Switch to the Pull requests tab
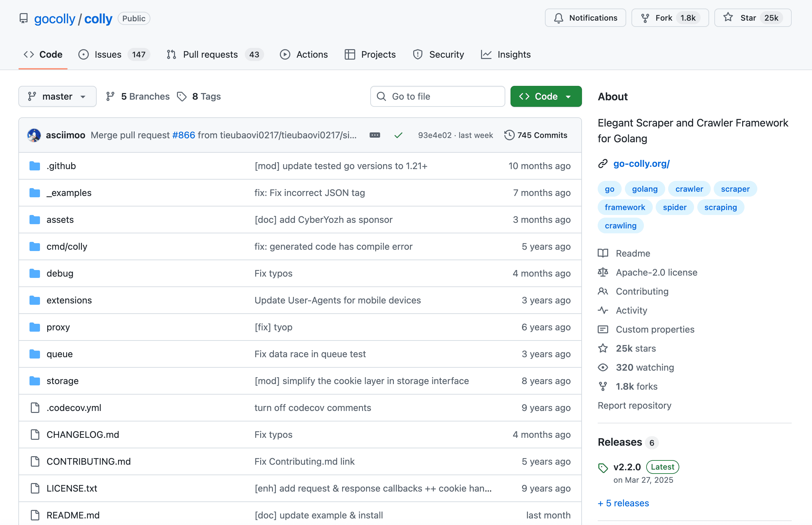Image resolution: width=812 pixels, height=525 pixels. 210,54
